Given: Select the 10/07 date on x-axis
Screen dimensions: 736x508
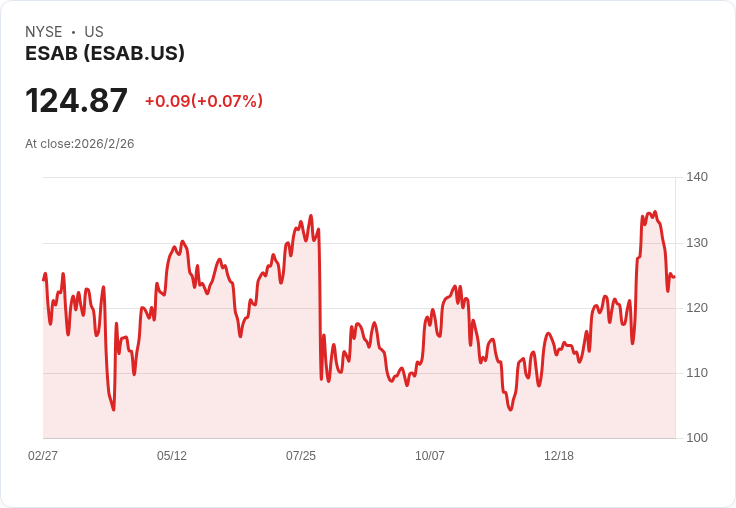Looking at the screenshot, I should click(429, 455).
